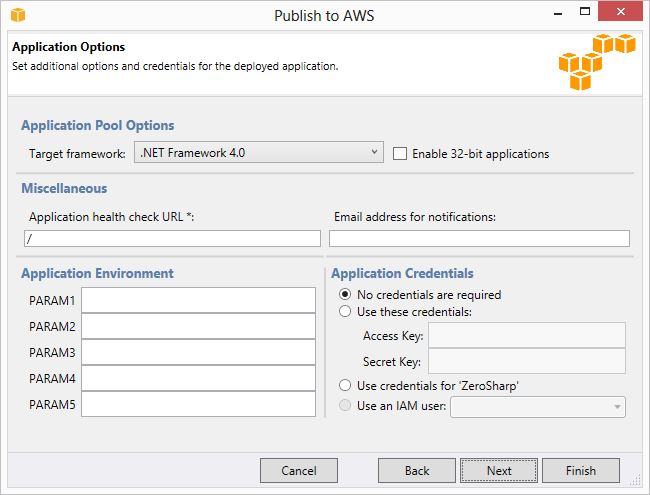The height and width of the screenshot is (495, 650).
Task: Click the Application Environment heading
Action: tap(97, 274)
